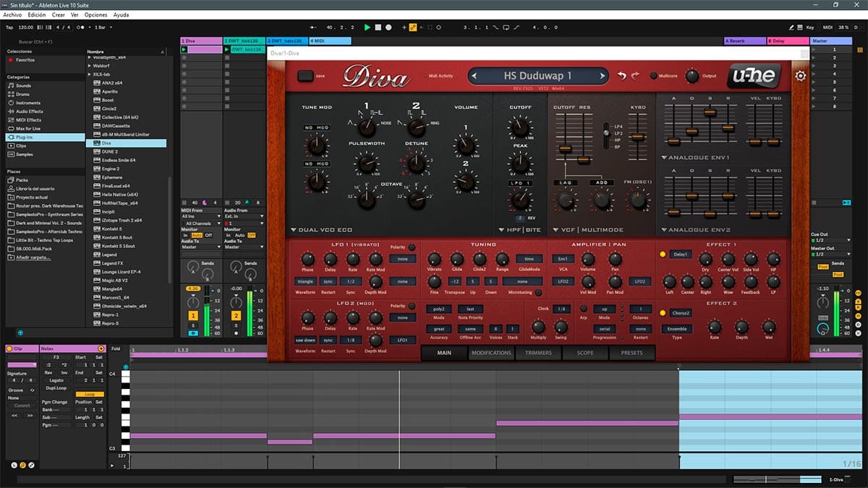Toggle the Effect 1 power LED
Image resolution: width=868 pixels, height=488 pixels.
click(x=663, y=254)
